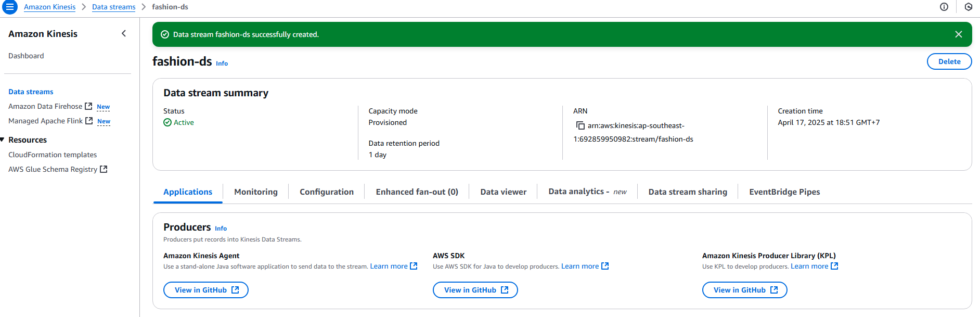Click external icon after KPL Learn more
Screen dimensions: 980x317
[834, 266]
